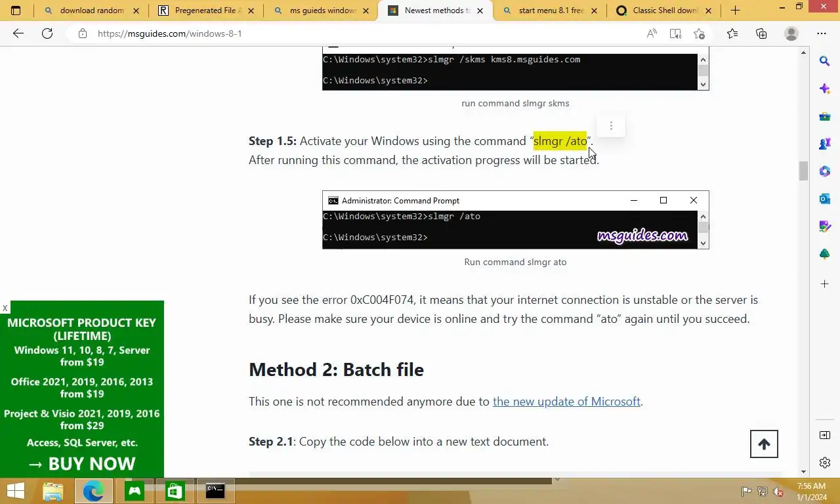Click the highlighted 'slmgr /ato' text
840x504 pixels.
click(560, 141)
